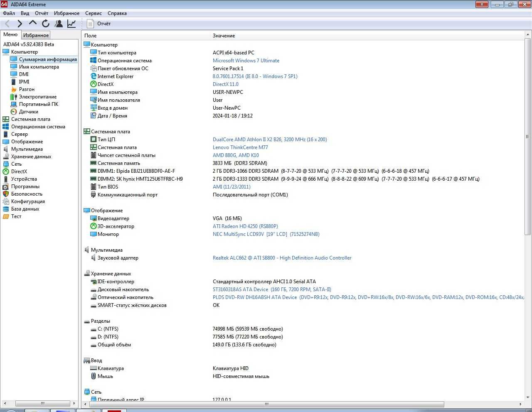Select Системная плата in the sidebar
This screenshot has height=412, width=532.
tap(31, 119)
